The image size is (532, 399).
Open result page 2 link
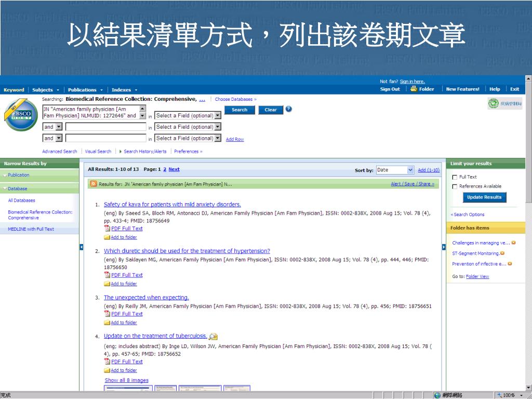[x=165, y=169]
